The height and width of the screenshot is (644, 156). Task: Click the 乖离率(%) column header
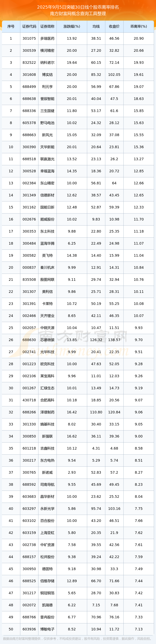coord(139,26)
